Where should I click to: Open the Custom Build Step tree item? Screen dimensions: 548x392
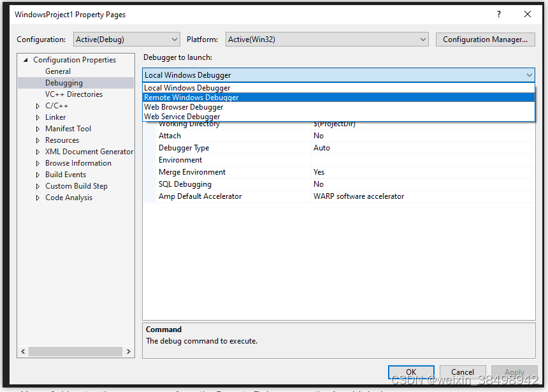point(76,186)
